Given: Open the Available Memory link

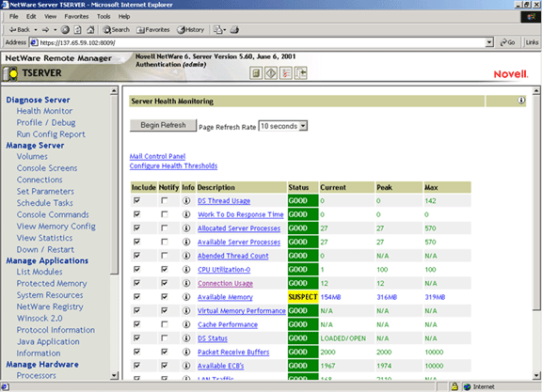Looking at the screenshot, I should click(x=225, y=297).
